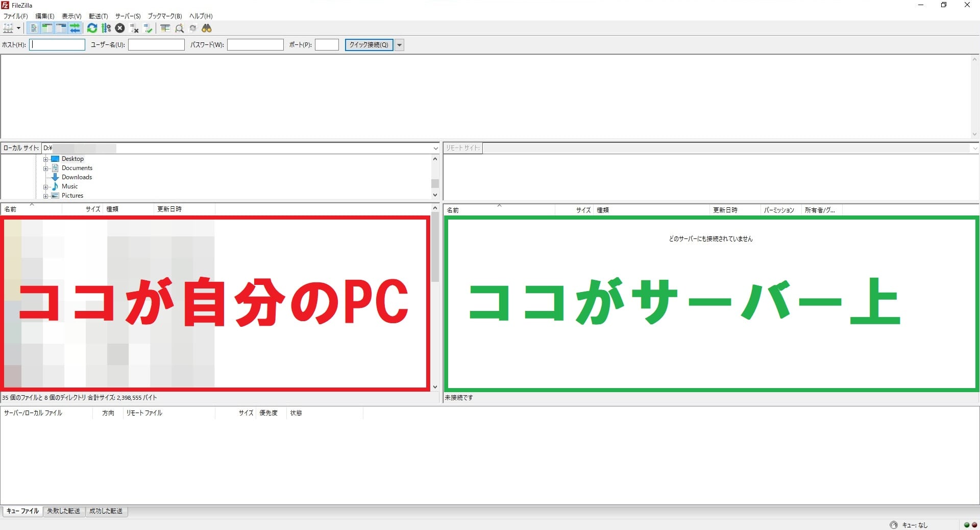The image size is (980, 530).
Task: Click the クイック接続(Q) button
Action: point(369,45)
